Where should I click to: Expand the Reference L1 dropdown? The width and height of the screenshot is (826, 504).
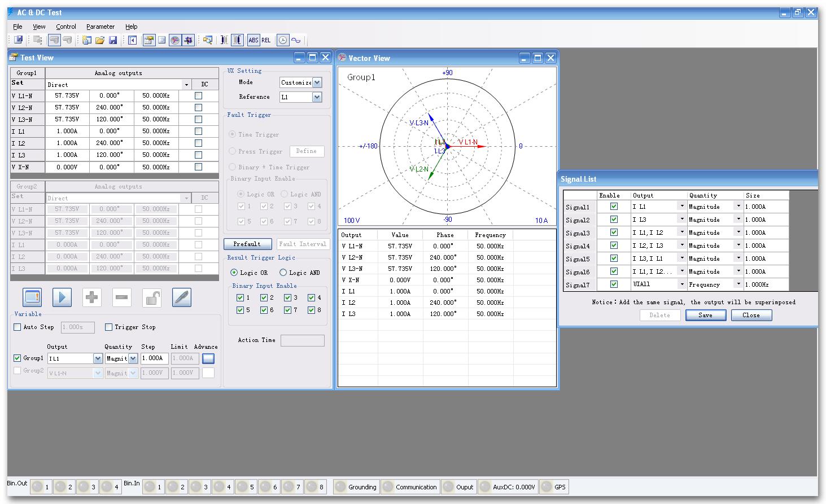[x=317, y=97]
